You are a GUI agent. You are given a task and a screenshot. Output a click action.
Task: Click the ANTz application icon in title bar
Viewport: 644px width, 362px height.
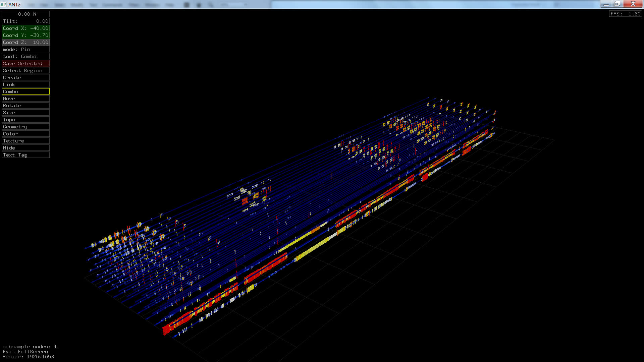3,4
